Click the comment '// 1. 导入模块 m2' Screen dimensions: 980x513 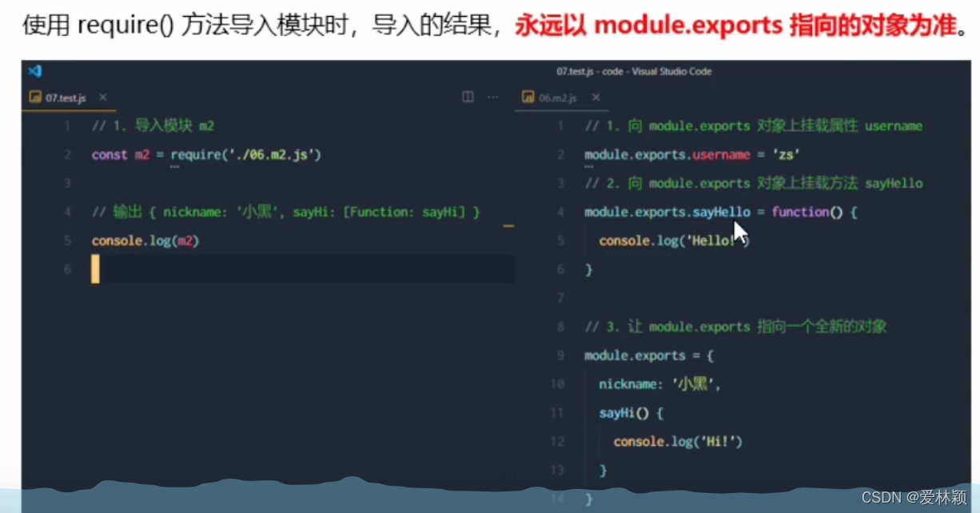(153, 126)
